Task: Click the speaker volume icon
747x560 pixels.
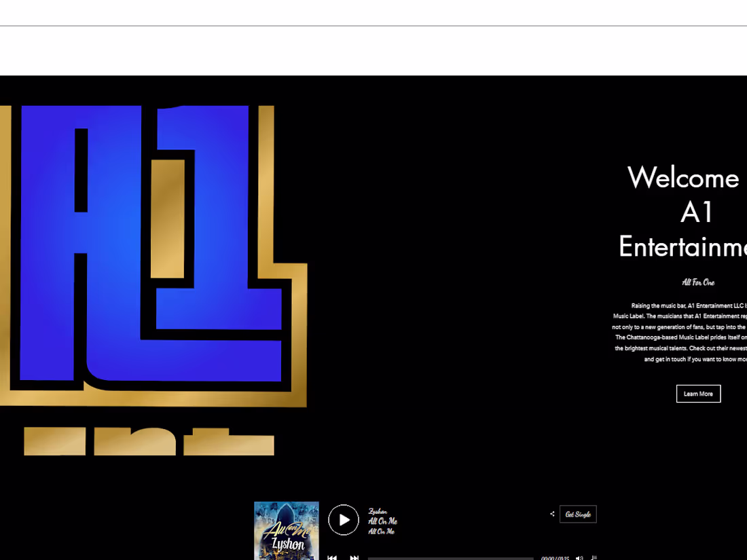Action: point(579,558)
